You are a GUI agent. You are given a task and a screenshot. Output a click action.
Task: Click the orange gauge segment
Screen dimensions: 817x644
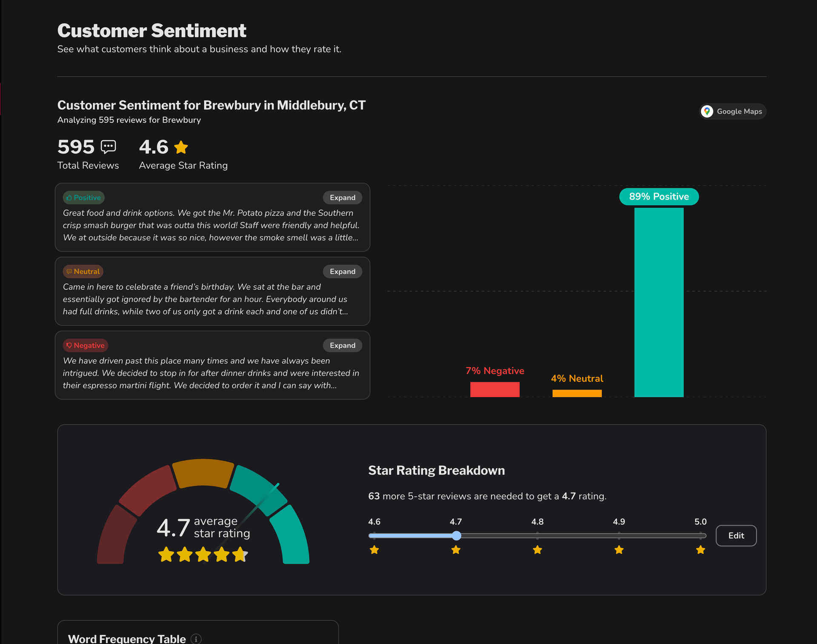[x=203, y=472]
